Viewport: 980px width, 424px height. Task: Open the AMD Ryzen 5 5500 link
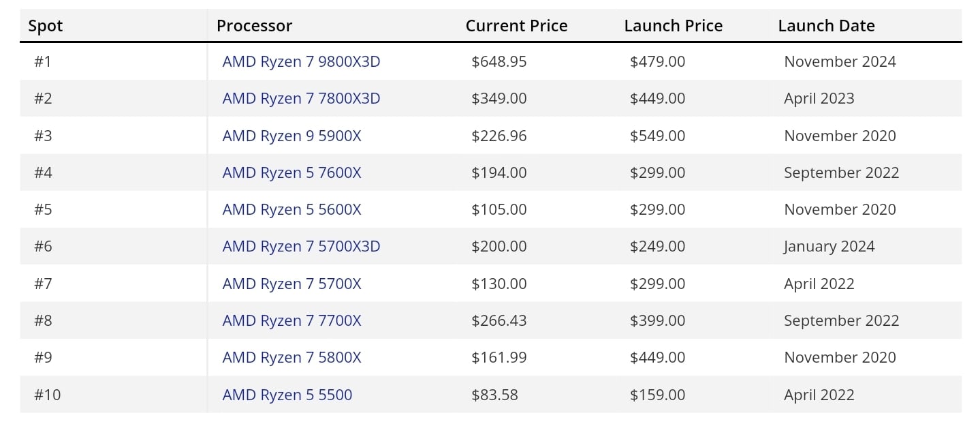287,395
